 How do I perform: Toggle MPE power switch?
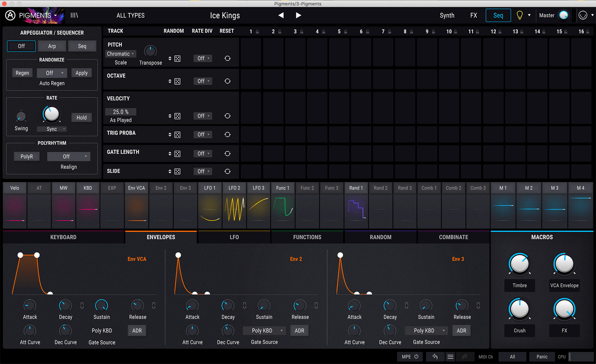point(416,356)
